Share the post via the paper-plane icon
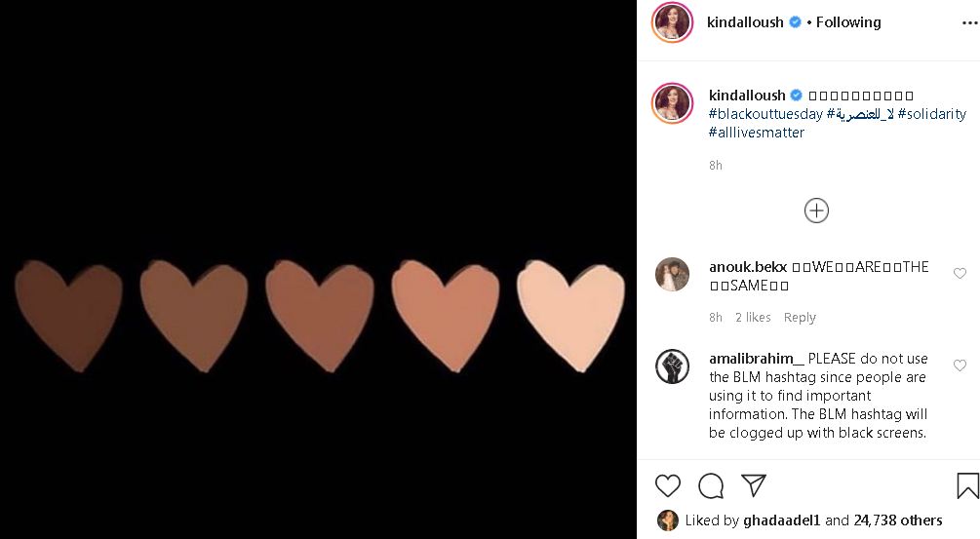Image resolution: width=980 pixels, height=539 pixels. 753,485
